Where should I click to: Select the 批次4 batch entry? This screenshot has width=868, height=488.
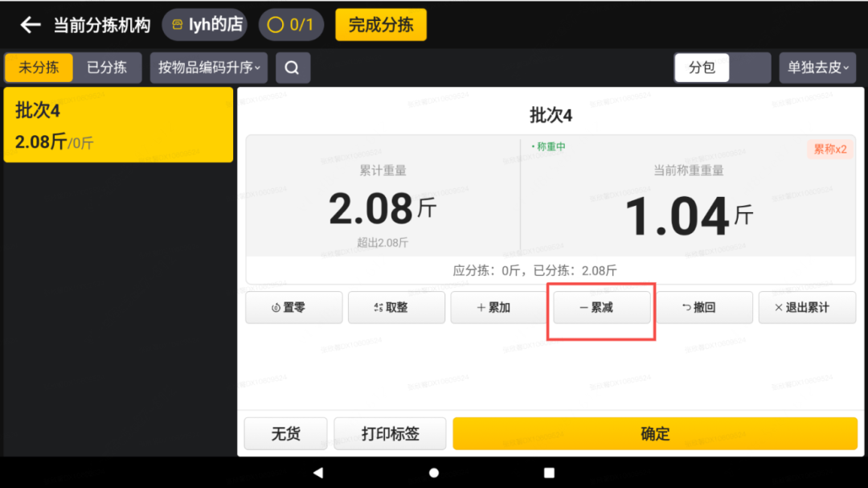coord(118,125)
